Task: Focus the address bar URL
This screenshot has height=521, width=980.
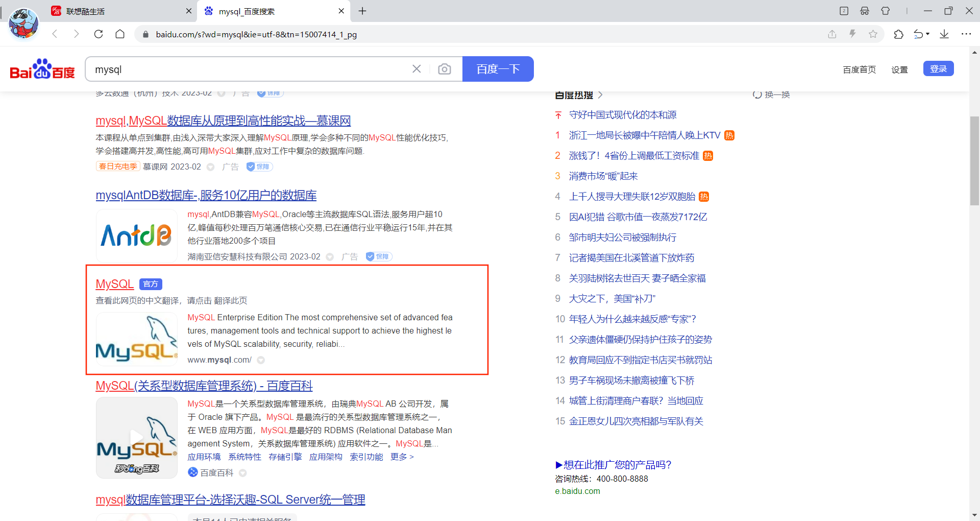Action: (256, 34)
